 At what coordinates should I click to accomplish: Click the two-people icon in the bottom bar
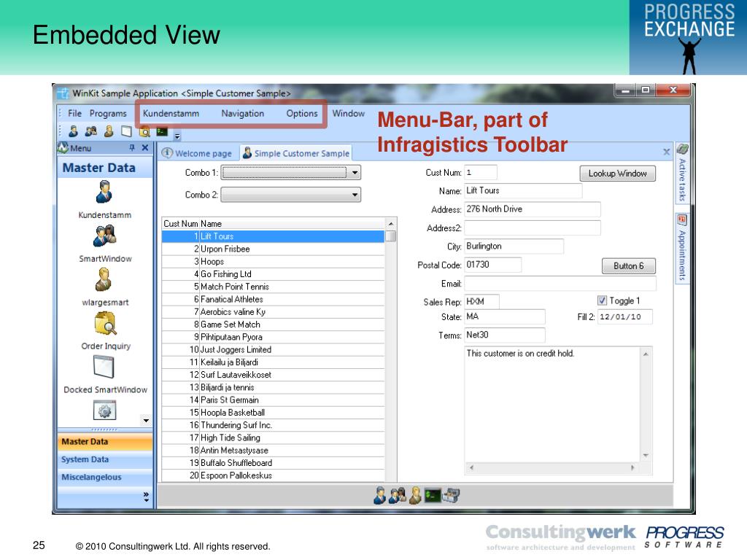click(397, 496)
